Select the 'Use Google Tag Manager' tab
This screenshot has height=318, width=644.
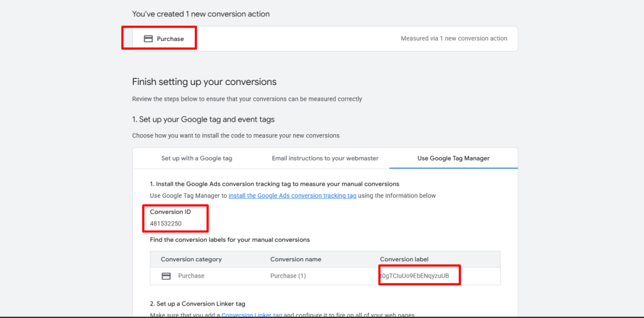[x=453, y=158]
